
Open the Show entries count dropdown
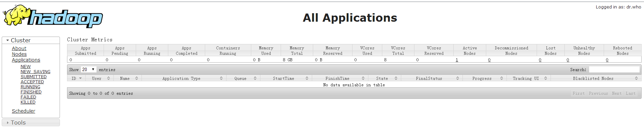tap(88, 69)
